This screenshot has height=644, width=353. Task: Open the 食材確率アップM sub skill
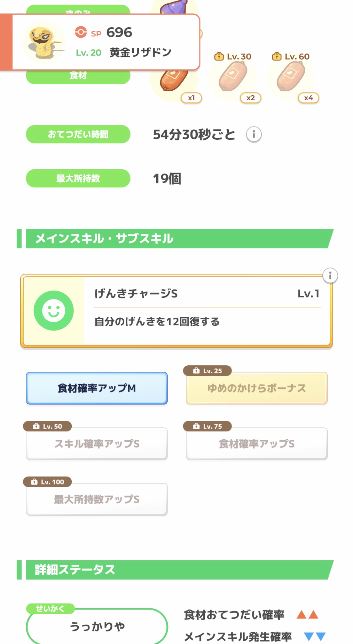coord(97,388)
